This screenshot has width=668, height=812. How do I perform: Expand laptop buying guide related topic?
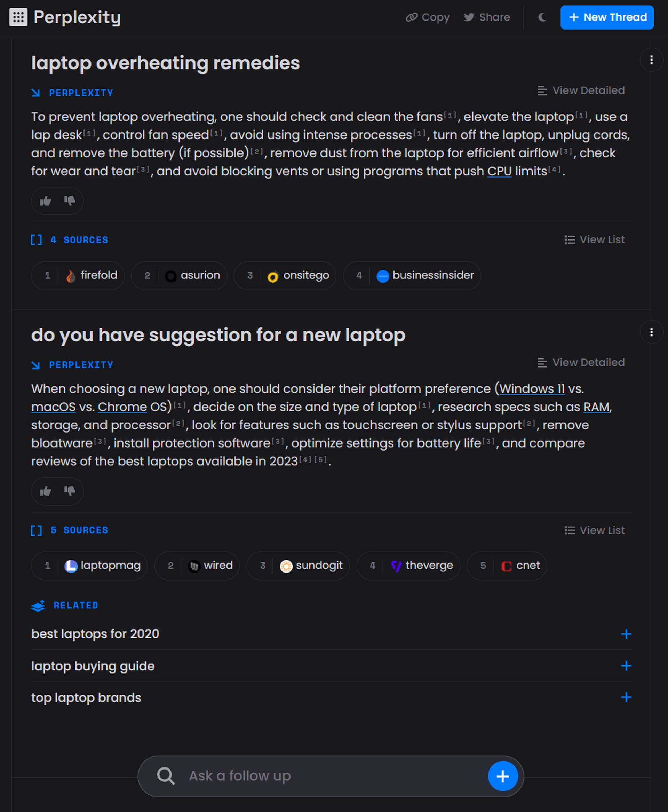[x=626, y=665]
